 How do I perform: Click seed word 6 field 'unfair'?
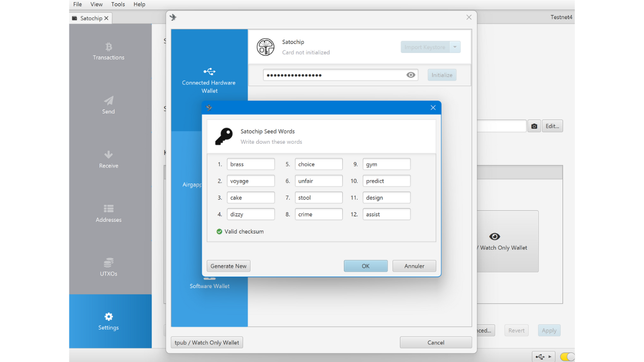(318, 181)
